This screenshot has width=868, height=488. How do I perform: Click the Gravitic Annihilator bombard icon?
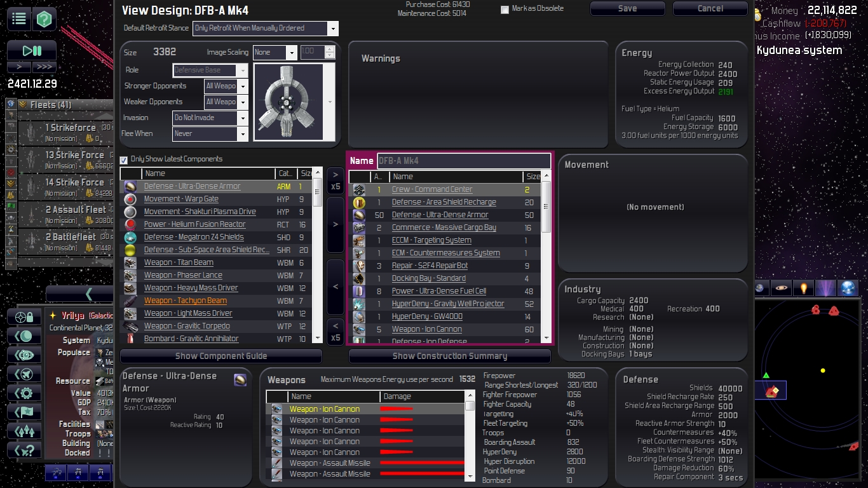point(130,339)
